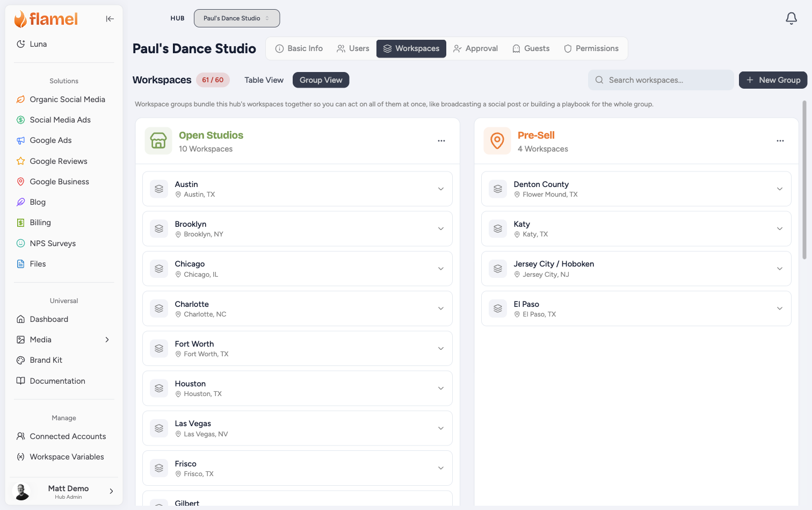Open the Users tab
Image resolution: width=812 pixels, height=510 pixels.
pyautogui.click(x=353, y=48)
